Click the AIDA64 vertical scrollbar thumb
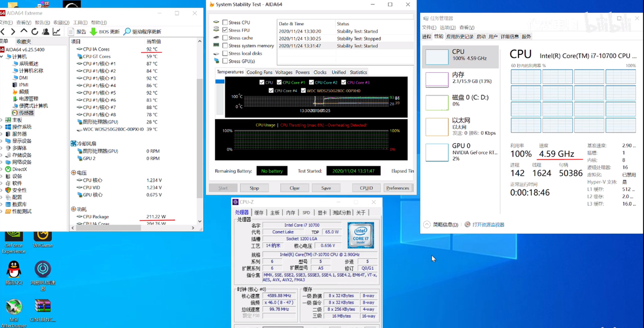This screenshot has height=328, width=644. [200, 139]
